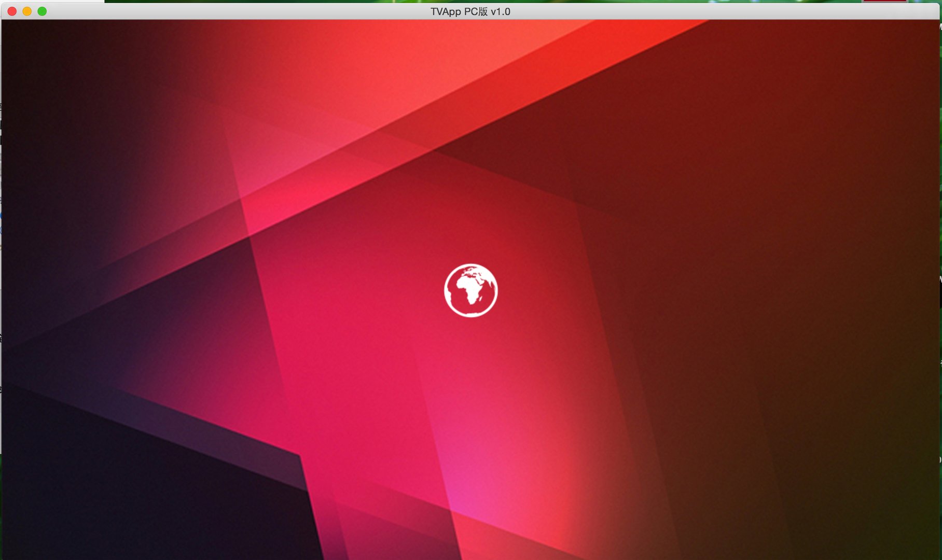This screenshot has width=942, height=560.
Task: Close the TVApp window with the red button
Action: pos(12,11)
